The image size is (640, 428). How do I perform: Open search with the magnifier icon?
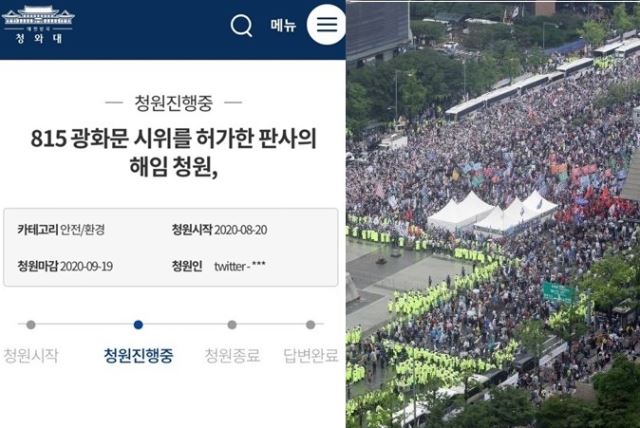[x=241, y=26]
